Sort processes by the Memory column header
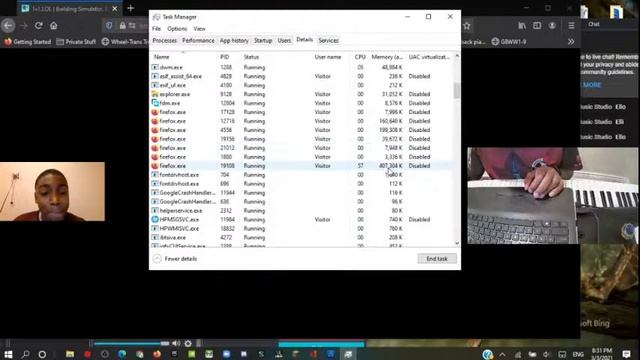 click(387, 57)
